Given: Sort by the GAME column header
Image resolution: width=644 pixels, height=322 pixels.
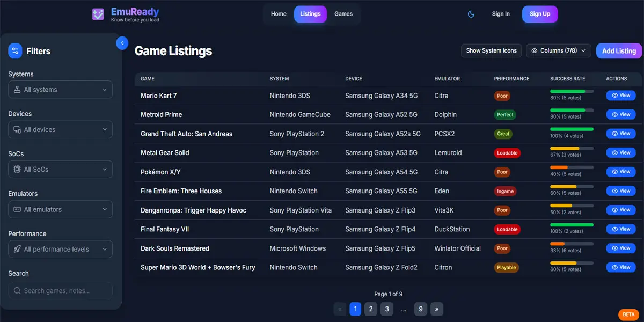Looking at the screenshot, I should (x=148, y=79).
